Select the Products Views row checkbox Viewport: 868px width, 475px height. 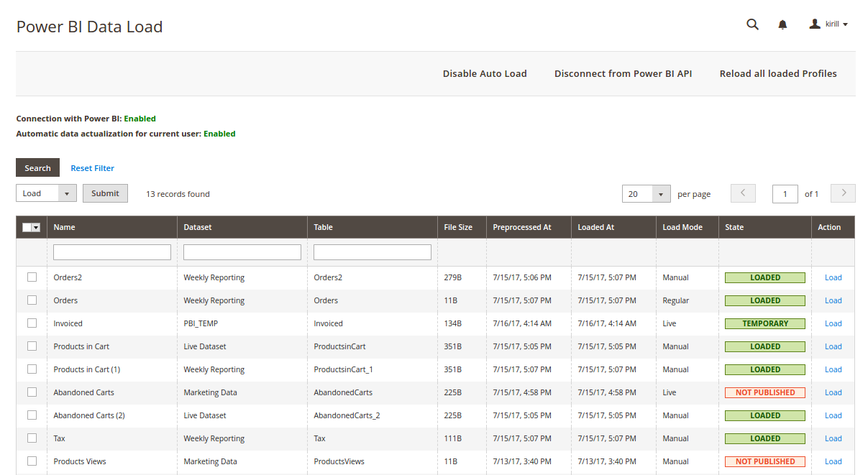[x=32, y=461]
